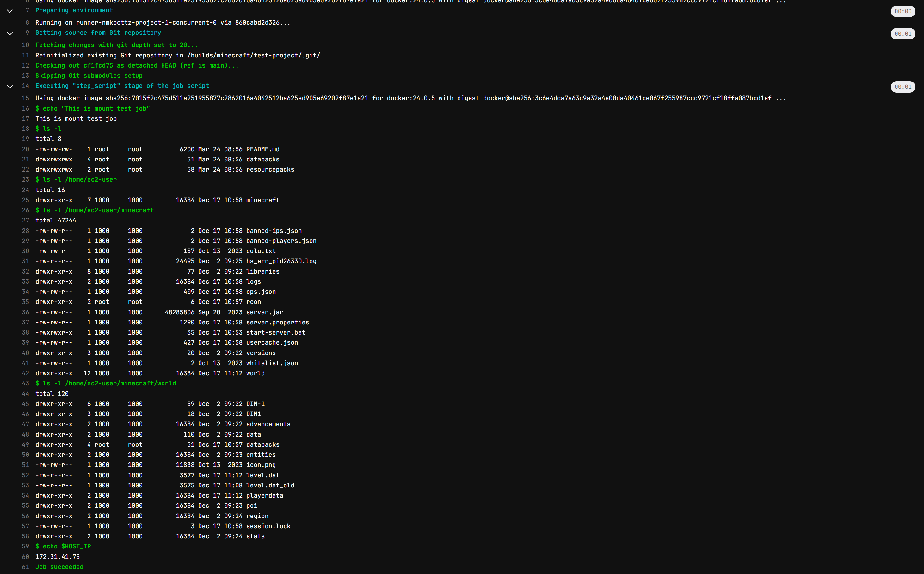Collapse the Preparing environment section chevron
The width and height of the screenshot is (924, 574).
(x=10, y=11)
